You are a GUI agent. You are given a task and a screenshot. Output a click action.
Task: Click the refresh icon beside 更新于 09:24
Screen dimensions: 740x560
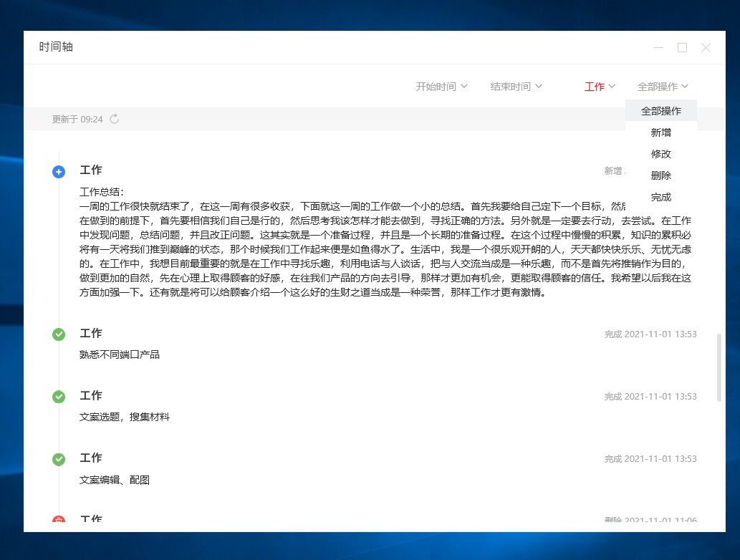(x=115, y=120)
